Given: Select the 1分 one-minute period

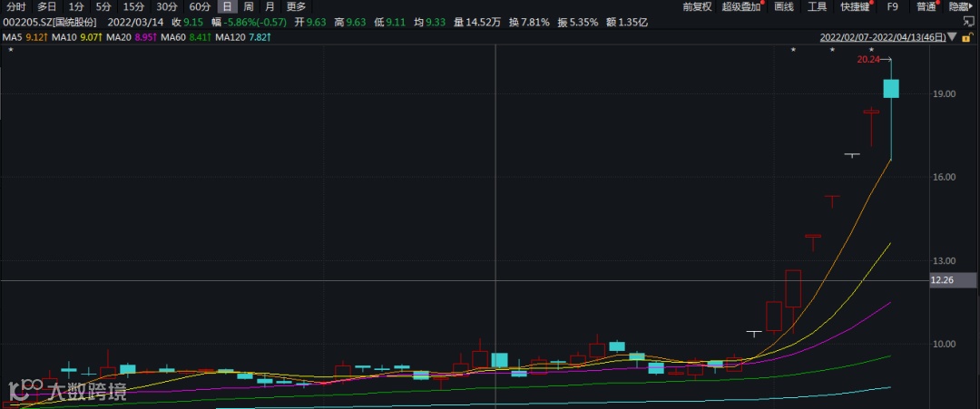Looking at the screenshot, I should click(x=75, y=7).
